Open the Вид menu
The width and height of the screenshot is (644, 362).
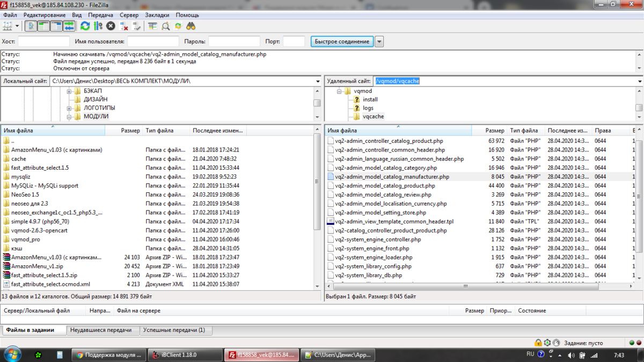click(x=77, y=15)
